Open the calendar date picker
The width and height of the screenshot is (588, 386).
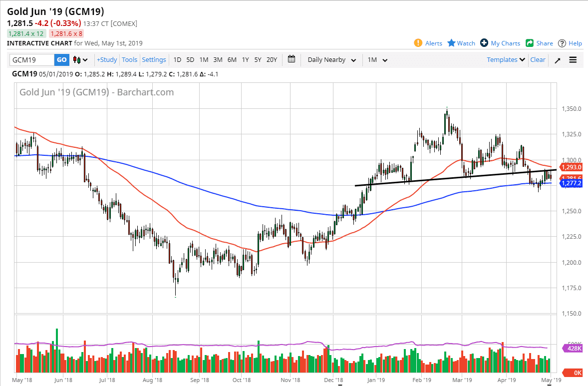click(292, 59)
